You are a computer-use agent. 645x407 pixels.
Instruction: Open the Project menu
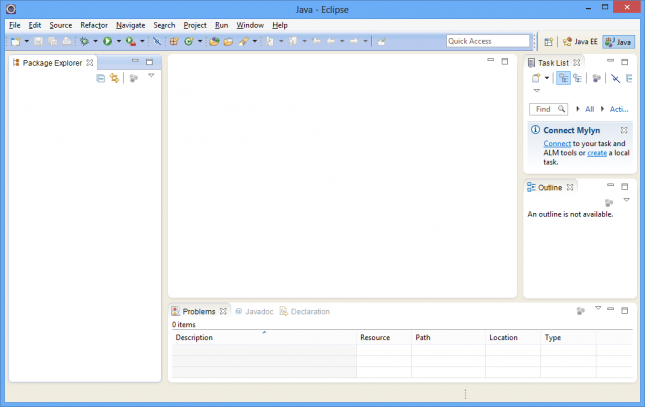click(195, 25)
